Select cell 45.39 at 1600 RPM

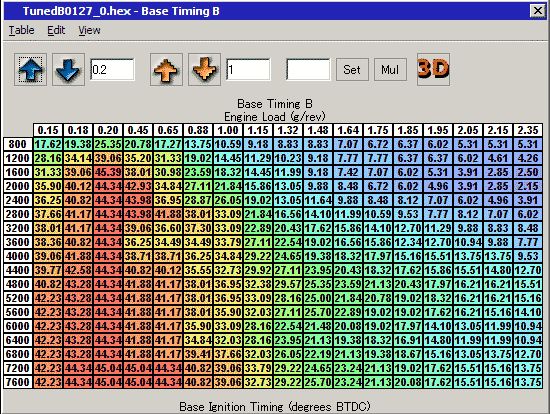(108, 172)
